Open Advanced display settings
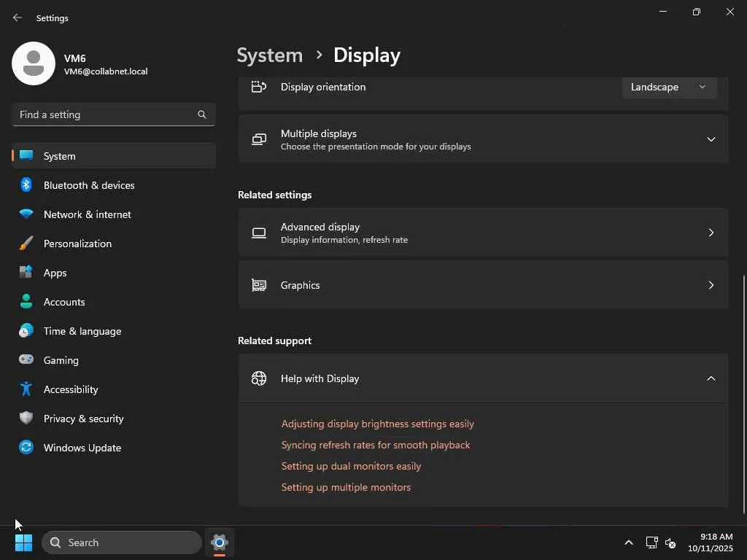The image size is (747, 560). click(483, 233)
